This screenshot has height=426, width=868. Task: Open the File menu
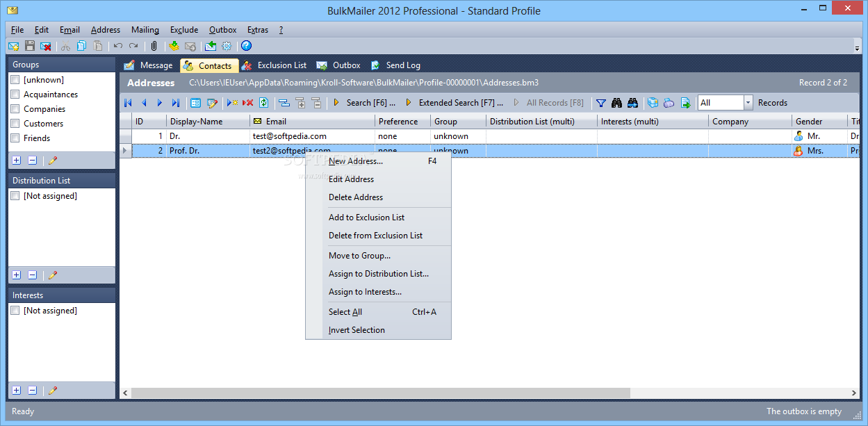click(x=17, y=30)
